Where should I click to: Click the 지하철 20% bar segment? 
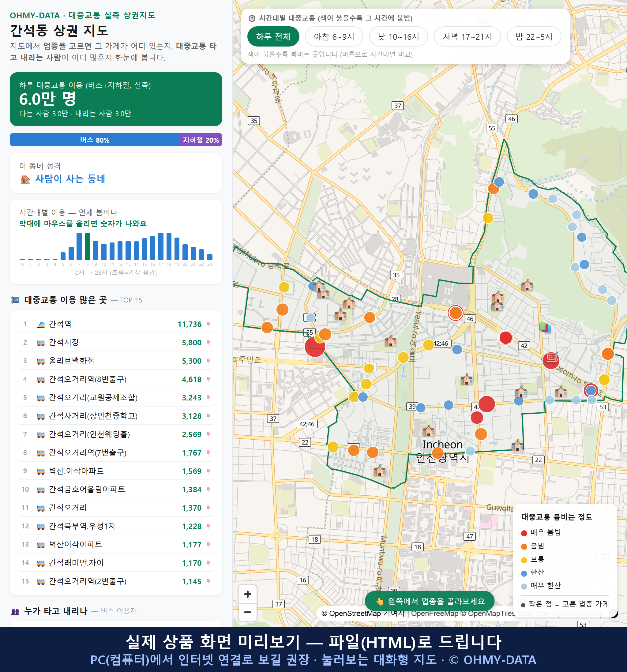(201, 140)
